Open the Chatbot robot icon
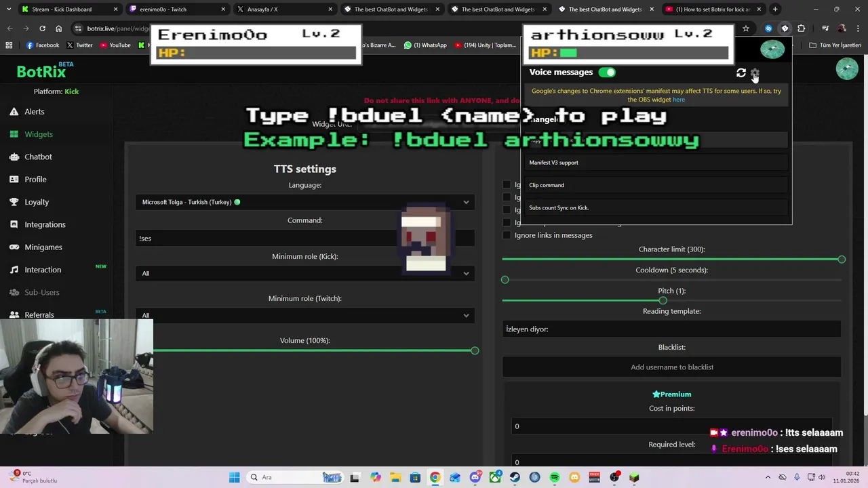 pos(14,157)
